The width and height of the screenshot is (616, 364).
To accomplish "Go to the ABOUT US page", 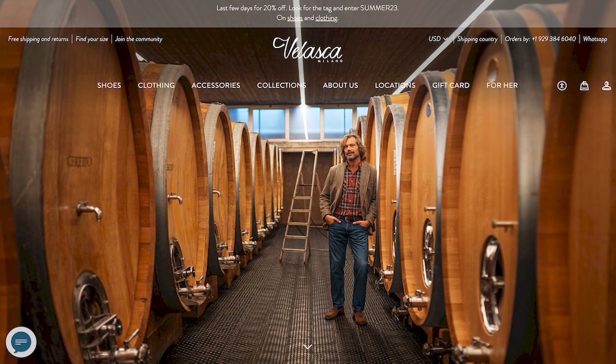I will coord(340,85).
